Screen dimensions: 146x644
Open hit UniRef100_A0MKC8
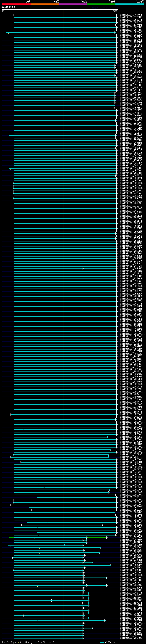pos(131,15)
